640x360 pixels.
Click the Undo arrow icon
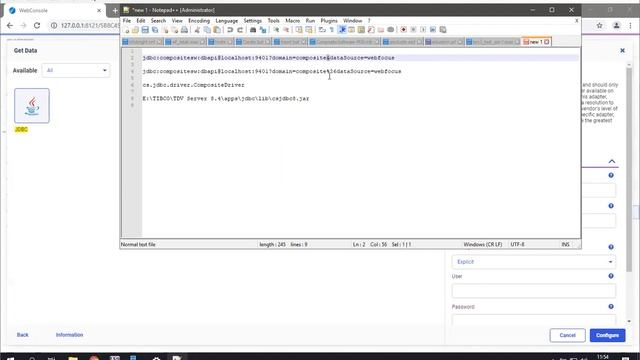click(229, 30)
